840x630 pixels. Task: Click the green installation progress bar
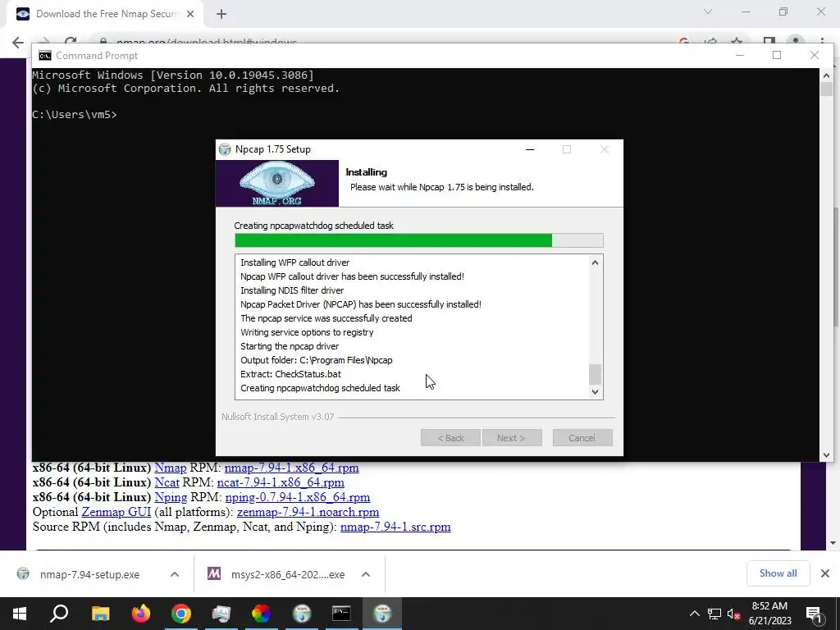click(419, 240)
